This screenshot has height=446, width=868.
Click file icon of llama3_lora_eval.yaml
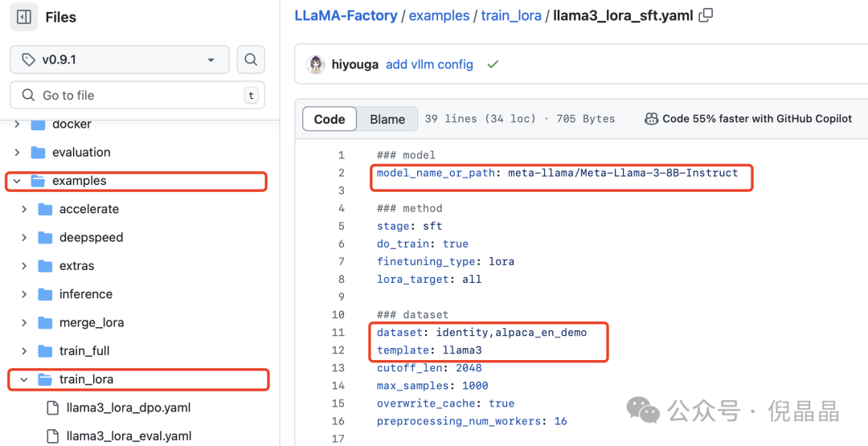[52, 436]
